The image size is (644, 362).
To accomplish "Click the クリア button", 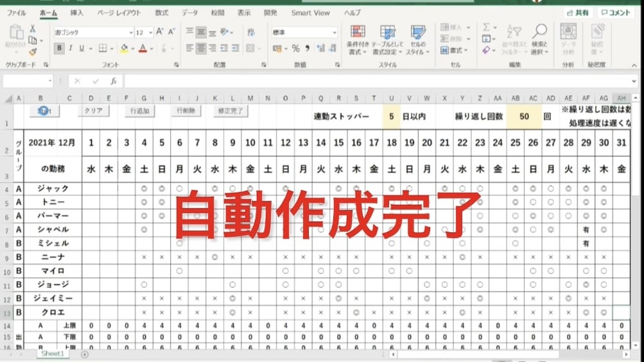I will [x=94, y=111].
